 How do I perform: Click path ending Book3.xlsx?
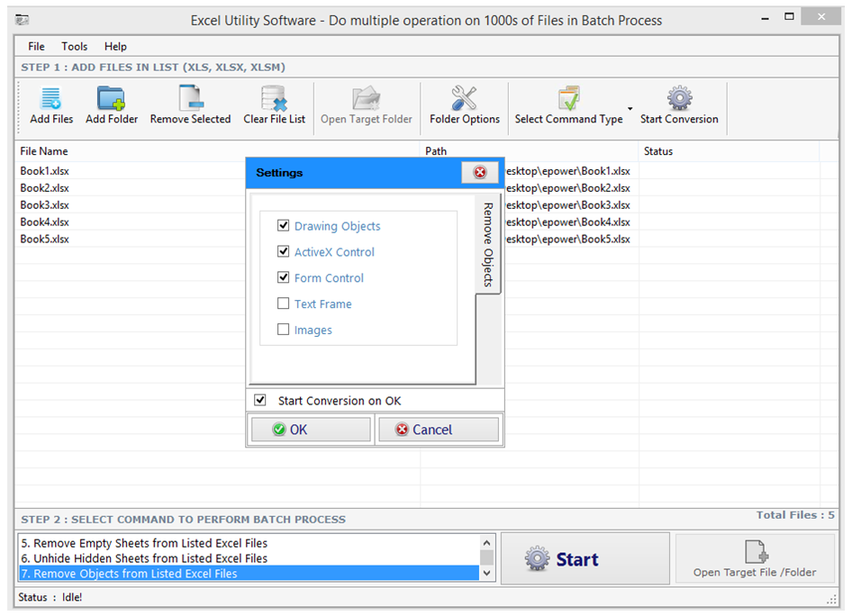[567, 205]
